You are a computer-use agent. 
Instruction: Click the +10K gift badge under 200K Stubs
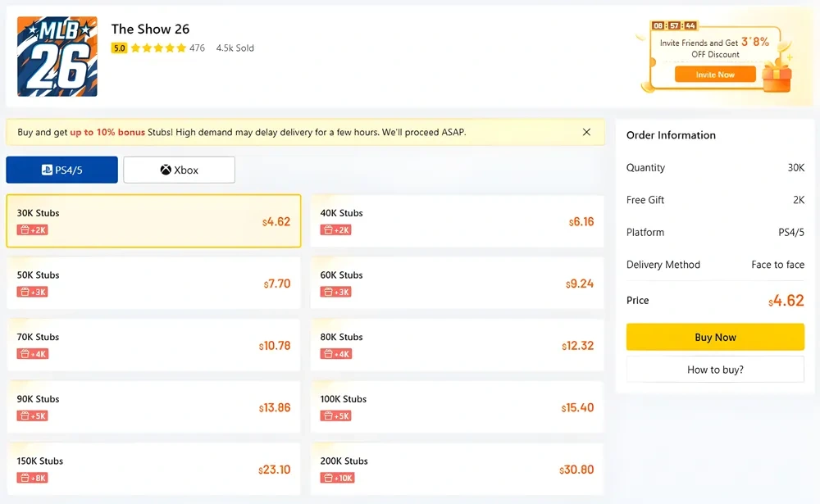pos(337,478)
